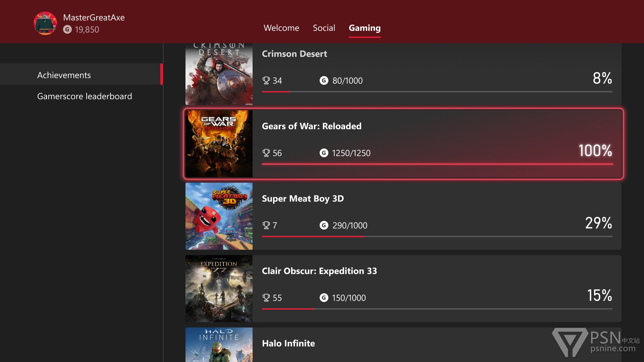Click the Halo Infinite cover thumbnail

[x=219, y=345]
